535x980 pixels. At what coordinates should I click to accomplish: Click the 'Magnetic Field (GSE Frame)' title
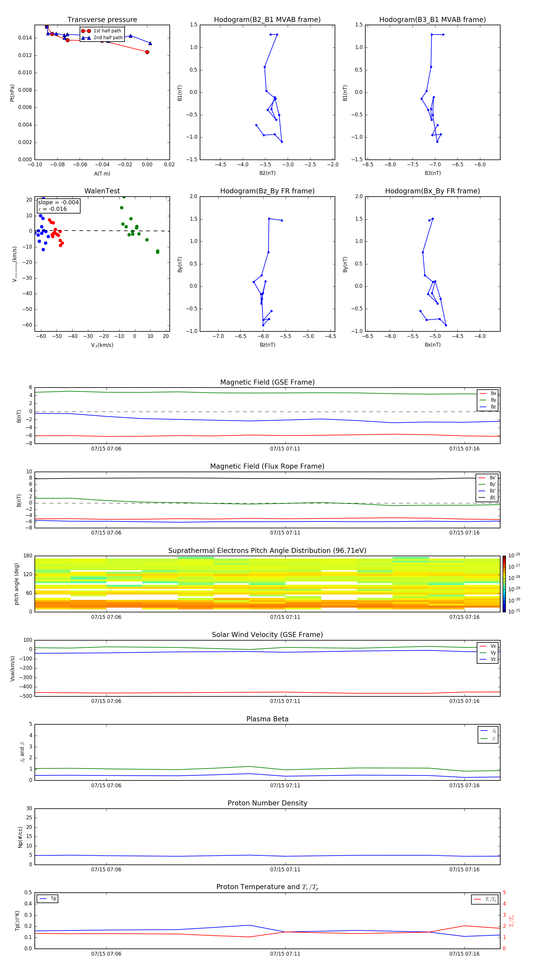click(267, 382)
